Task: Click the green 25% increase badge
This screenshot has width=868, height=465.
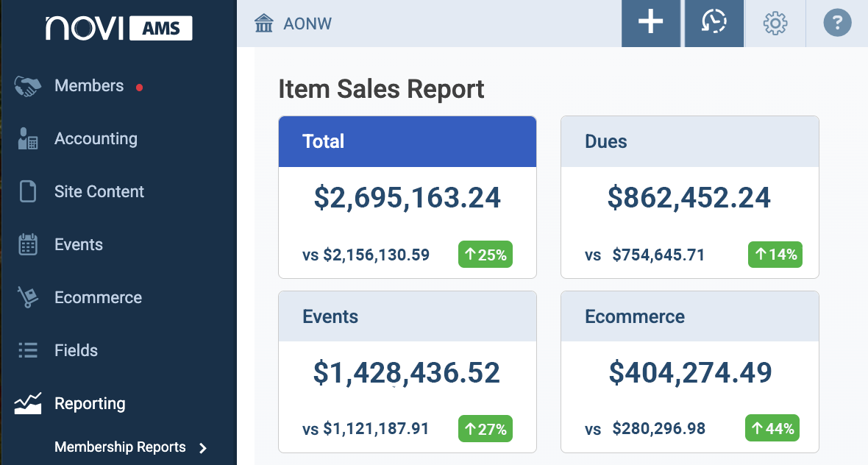Action: (x=485, y=255)
